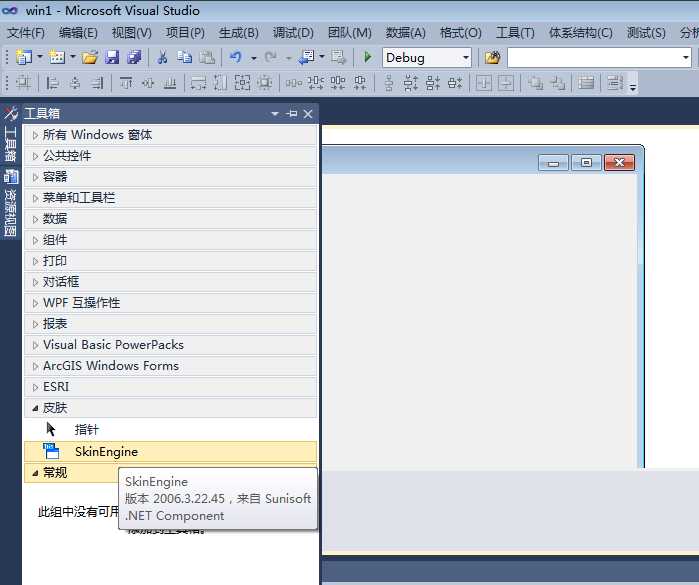Click the Redo arrow icon
This screenshot has width=699, height=585.
coord(271,57)
